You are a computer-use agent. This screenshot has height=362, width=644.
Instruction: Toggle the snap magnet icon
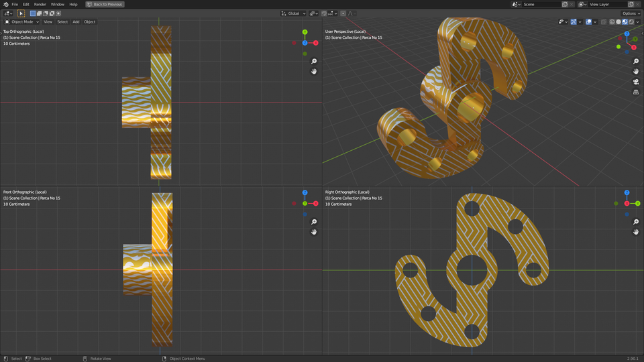[x=324, y=13]
